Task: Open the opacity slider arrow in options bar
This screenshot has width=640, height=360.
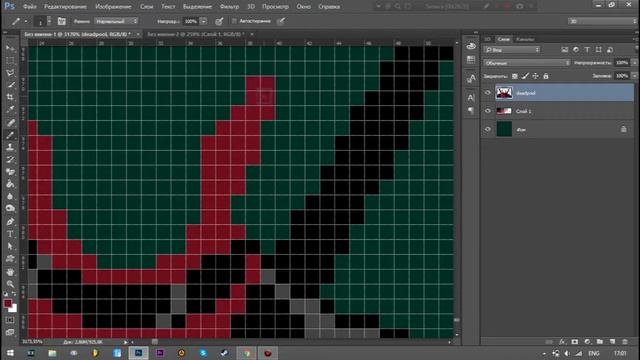Action: click(204, 21)
